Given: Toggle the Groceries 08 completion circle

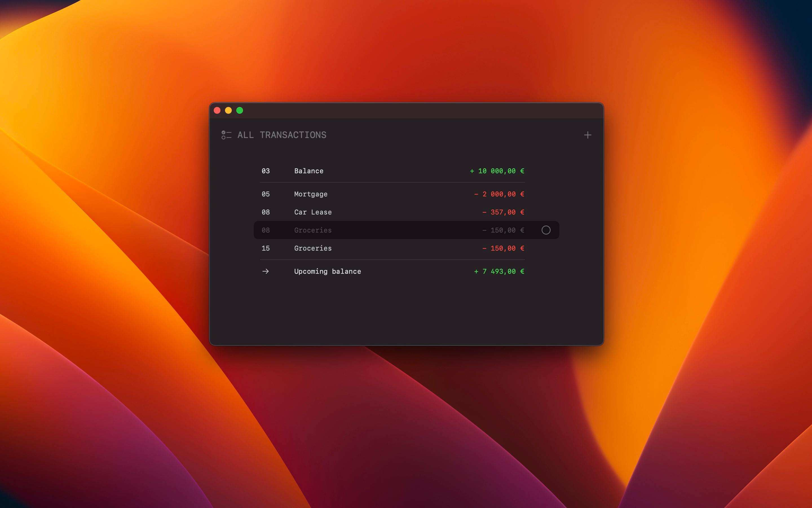Looking at the screenshot, I should tap(546, 230).
